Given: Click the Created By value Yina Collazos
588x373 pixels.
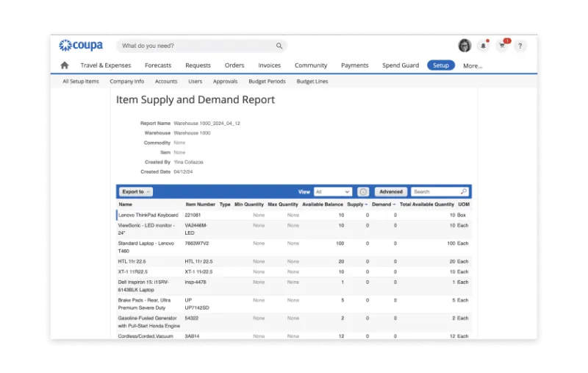Looking at the screenshot, I should (x=188, y=162).
